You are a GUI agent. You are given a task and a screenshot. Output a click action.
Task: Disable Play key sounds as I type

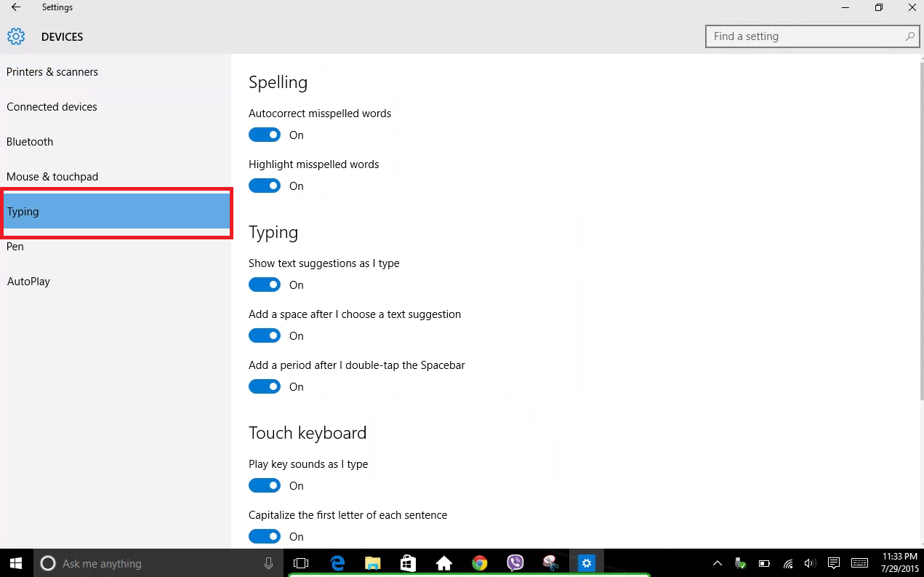coord(265,485)
